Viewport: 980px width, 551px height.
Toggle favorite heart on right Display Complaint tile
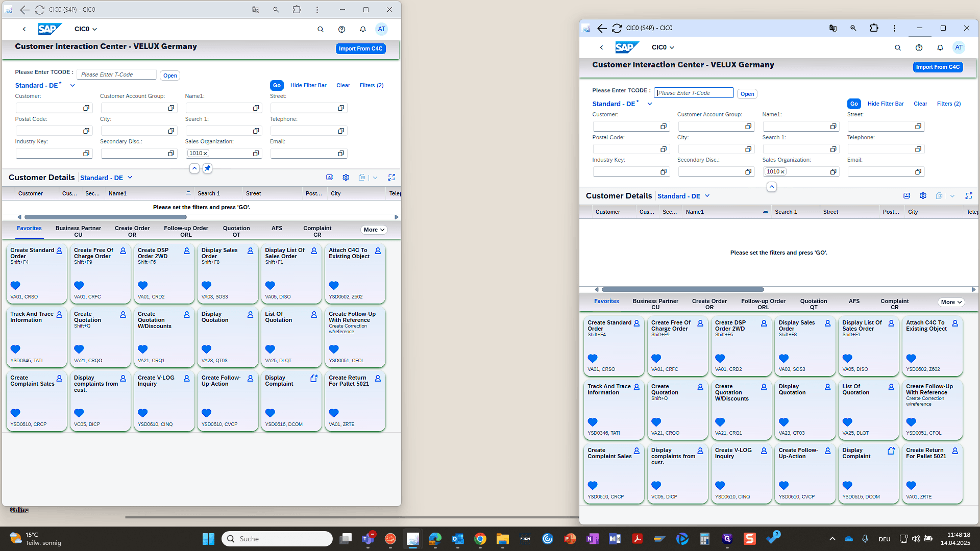(847, 486)
